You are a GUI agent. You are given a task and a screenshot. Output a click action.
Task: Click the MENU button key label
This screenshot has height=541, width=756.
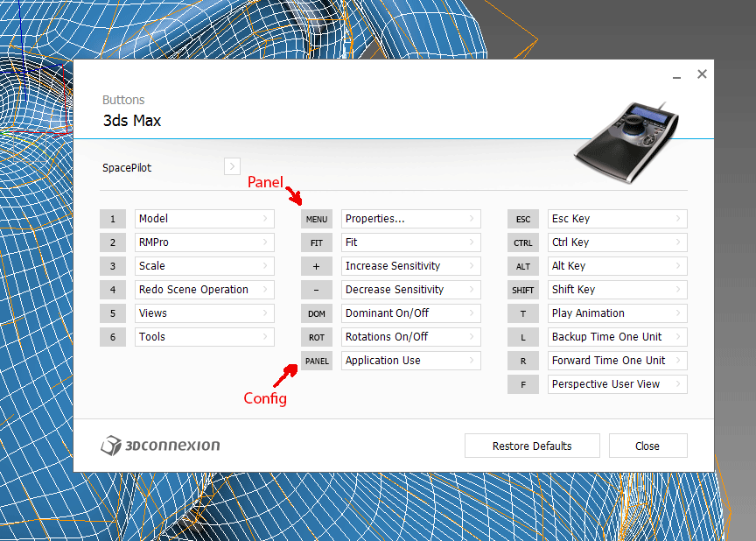316,219
